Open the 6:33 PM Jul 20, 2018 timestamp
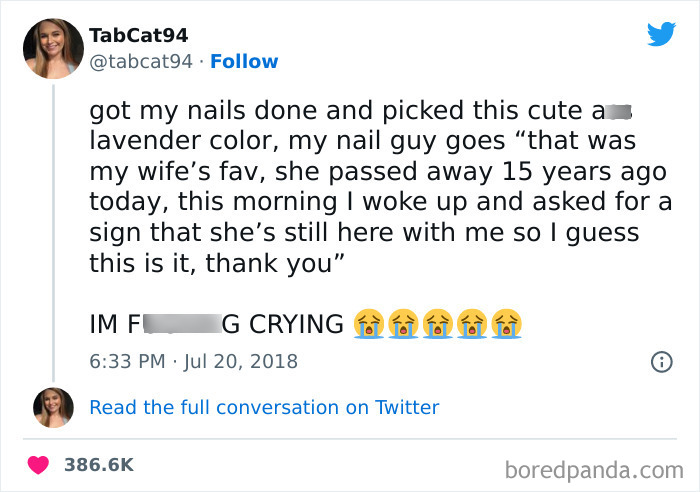Image resolution: width=700 pixels, height=492 pixels. (x=193, y=361)
